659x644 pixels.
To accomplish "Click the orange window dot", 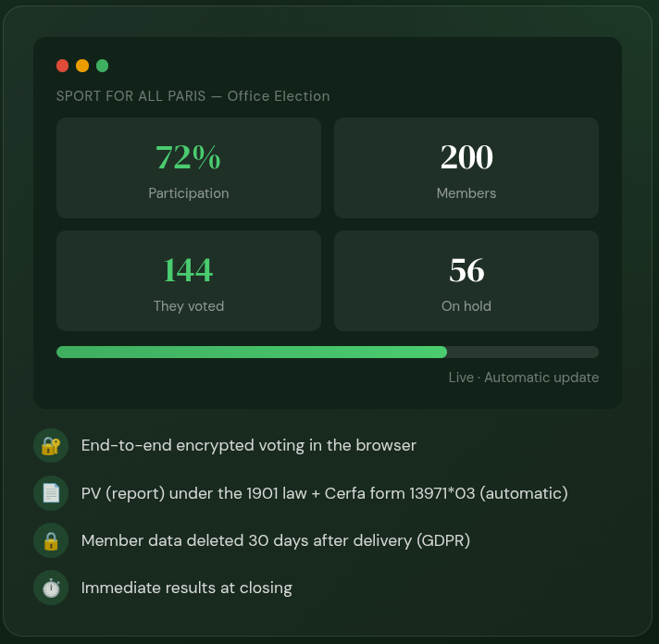I will pos(82,66).
